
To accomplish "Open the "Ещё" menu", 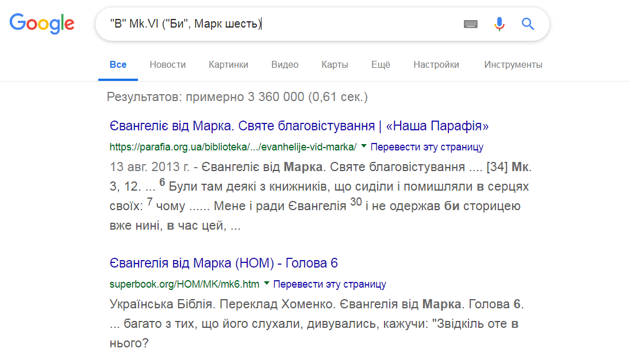I will pyautogui.click(x=381, y=65).
